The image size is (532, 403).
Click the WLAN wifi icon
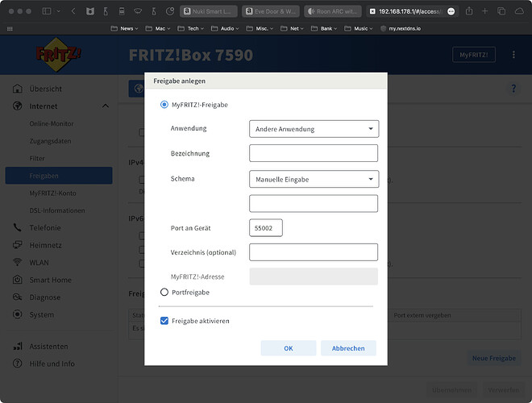coord(17,262)
